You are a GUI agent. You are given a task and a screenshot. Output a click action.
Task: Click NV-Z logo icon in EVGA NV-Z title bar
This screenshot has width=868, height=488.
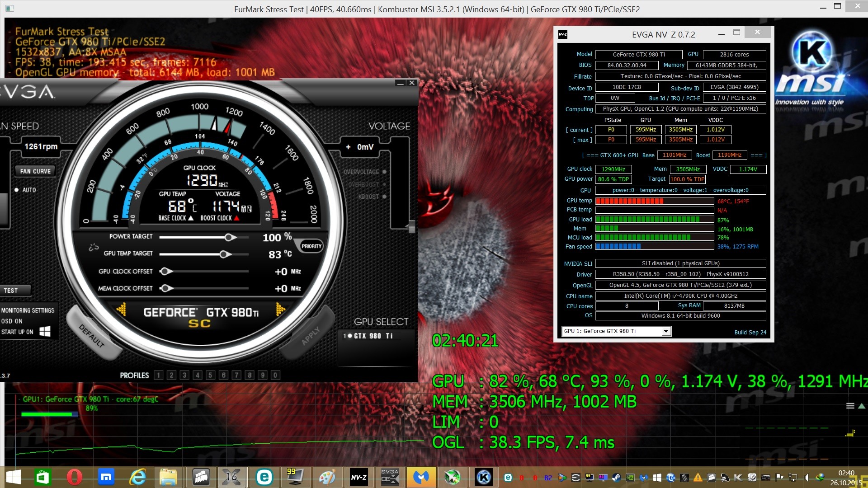tap(563, 34)
